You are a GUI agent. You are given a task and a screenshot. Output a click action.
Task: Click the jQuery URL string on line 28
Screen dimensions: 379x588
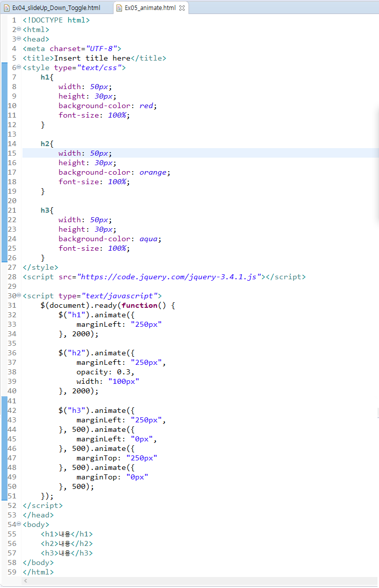[169, 277]
